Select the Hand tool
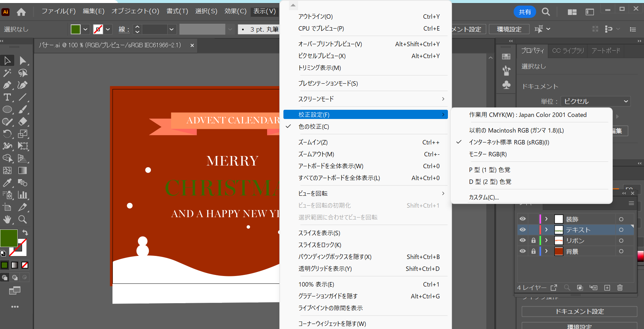644x329 pixels. click(x=7, y=220)
